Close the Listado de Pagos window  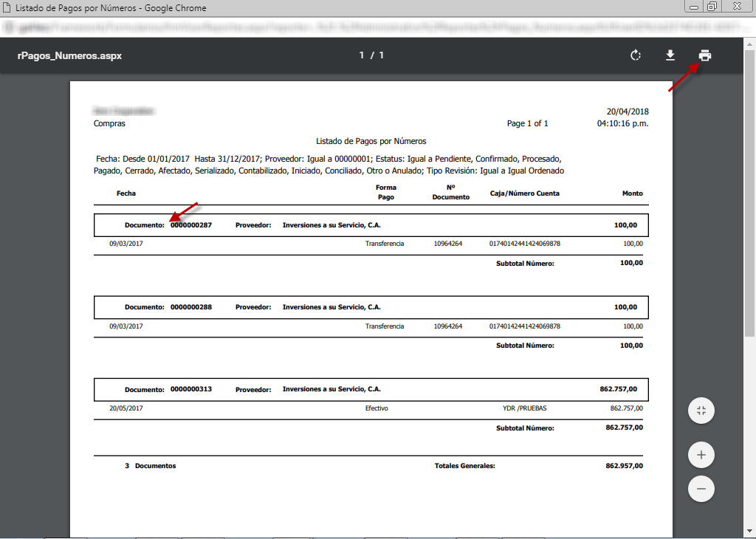736,7
